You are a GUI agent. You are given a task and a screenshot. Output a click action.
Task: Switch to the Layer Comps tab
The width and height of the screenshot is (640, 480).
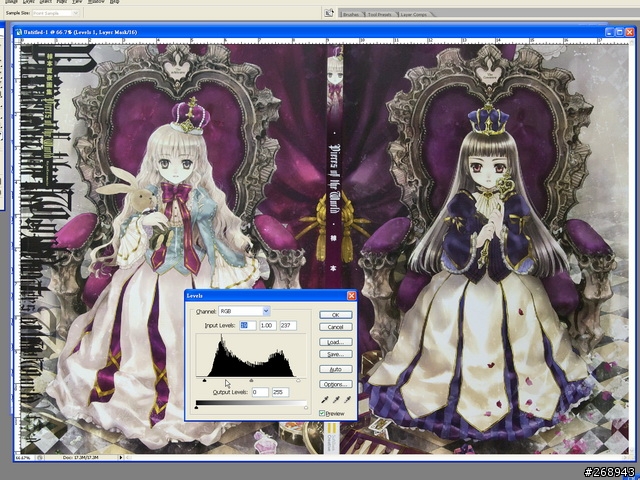tap(413, 14)
